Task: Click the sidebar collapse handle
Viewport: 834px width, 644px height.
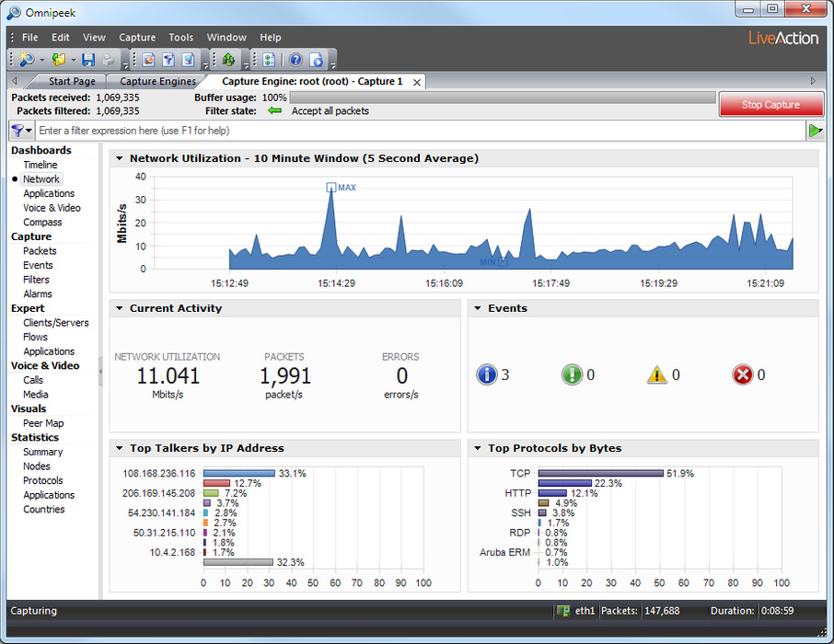Action: [x=100, y=371]
